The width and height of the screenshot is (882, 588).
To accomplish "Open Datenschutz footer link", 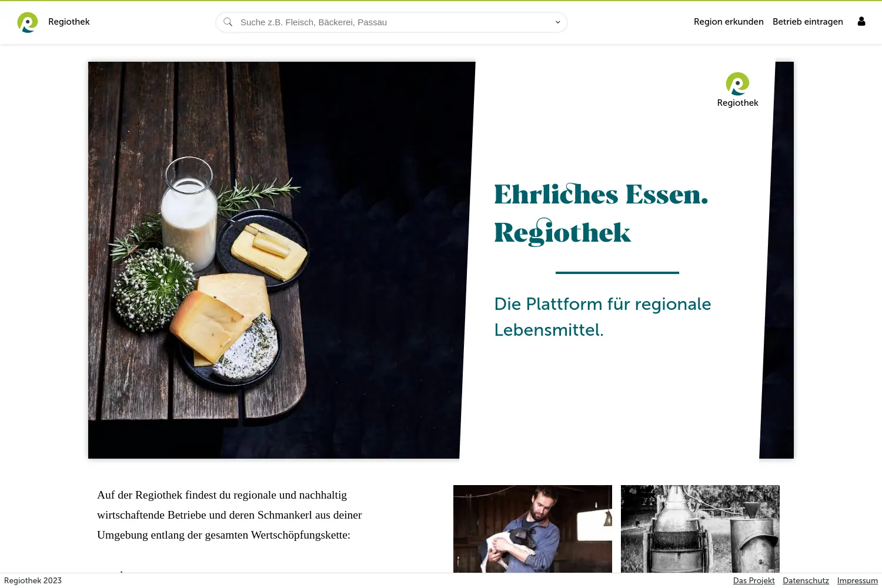I will [806, 580].
